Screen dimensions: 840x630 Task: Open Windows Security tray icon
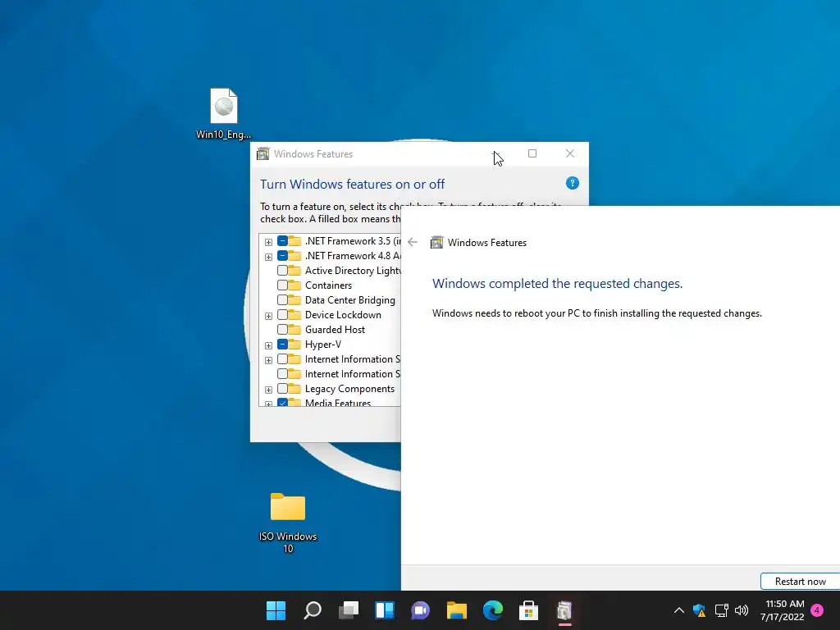(x=699, y=610)
